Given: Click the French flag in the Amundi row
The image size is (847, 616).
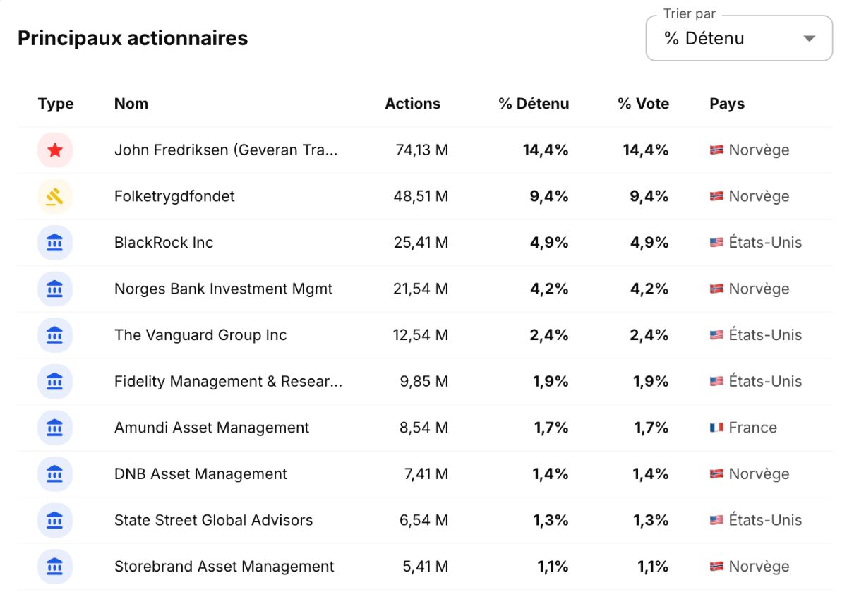Looking at the screenshot, I should [x=716, y=428].
